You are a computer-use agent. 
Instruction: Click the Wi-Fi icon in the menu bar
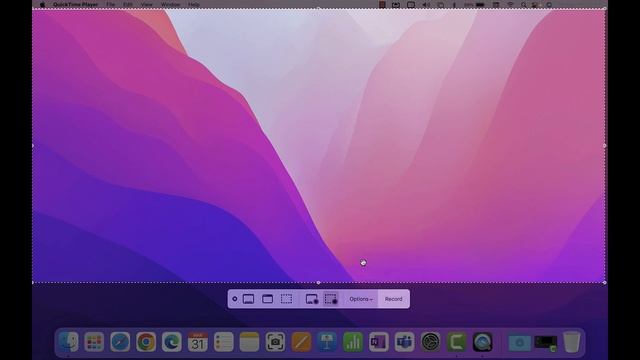pyautogui.click(x=510, y=5)
